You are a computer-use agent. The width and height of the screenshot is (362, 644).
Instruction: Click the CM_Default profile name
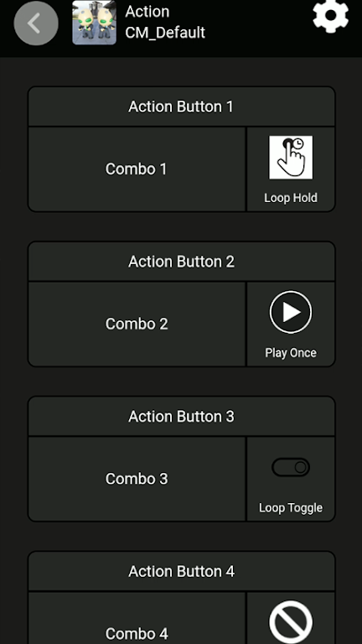click(165, 33)
